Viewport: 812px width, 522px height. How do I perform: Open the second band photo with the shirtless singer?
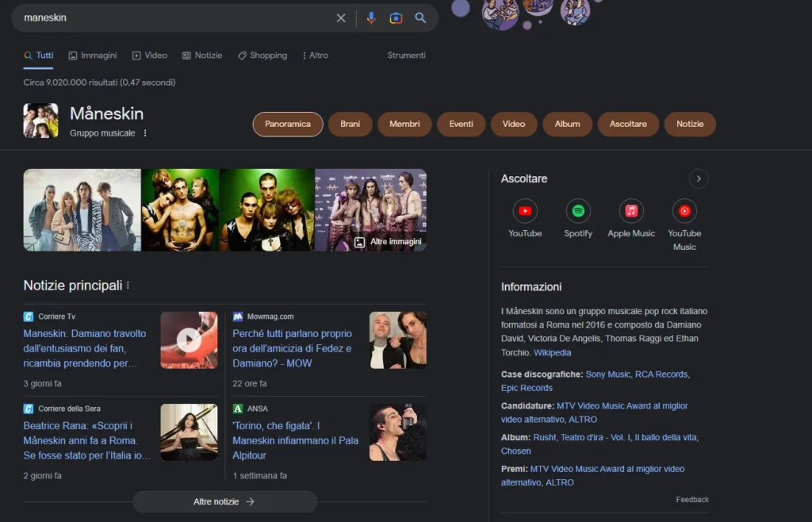pyautogui.click(x=180, y=209)
